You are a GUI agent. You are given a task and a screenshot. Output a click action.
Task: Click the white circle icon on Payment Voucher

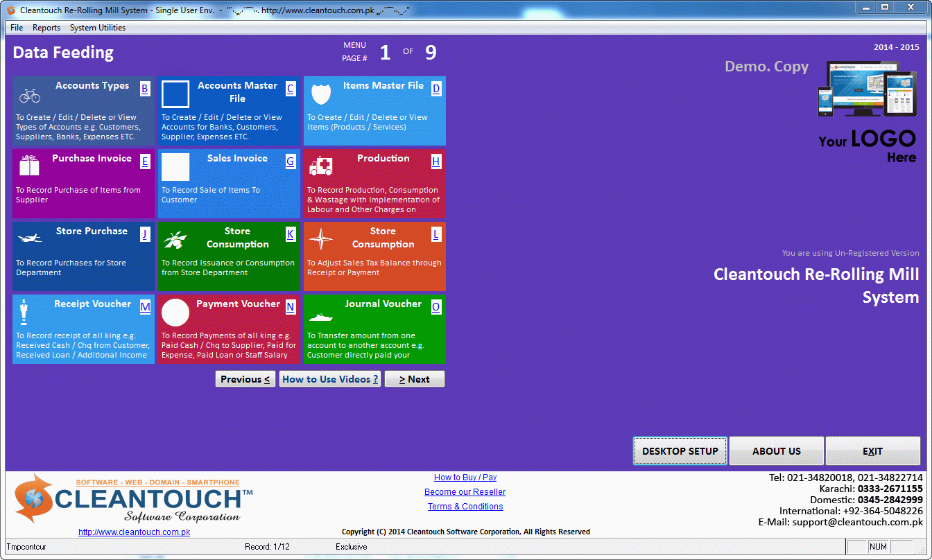coord(175,313)
